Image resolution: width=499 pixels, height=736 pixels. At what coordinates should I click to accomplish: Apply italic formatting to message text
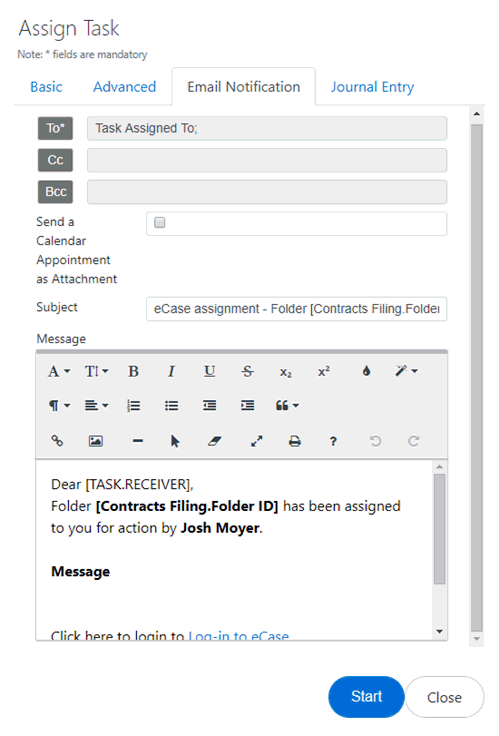click(171, 371)
